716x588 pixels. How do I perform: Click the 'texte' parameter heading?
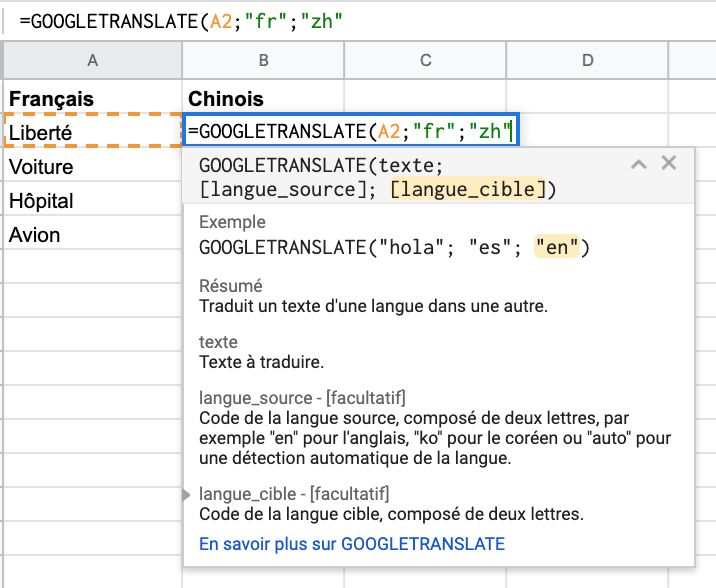pos(218,342)
